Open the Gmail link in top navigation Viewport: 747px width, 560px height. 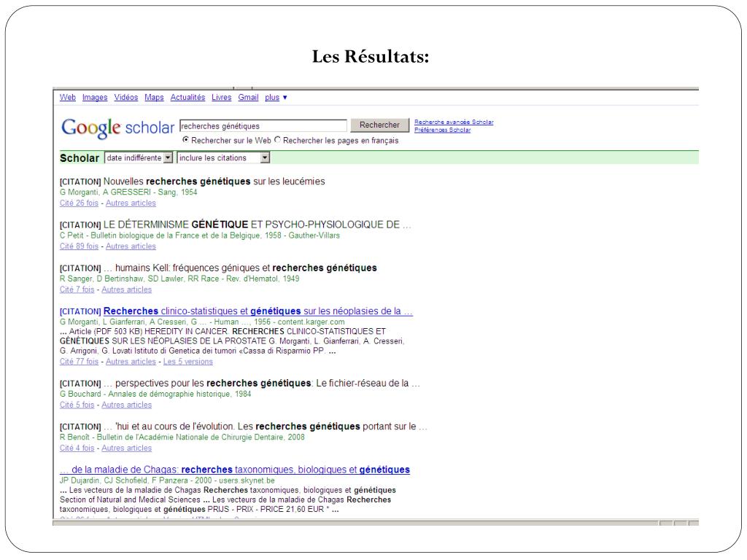point(248,97)
